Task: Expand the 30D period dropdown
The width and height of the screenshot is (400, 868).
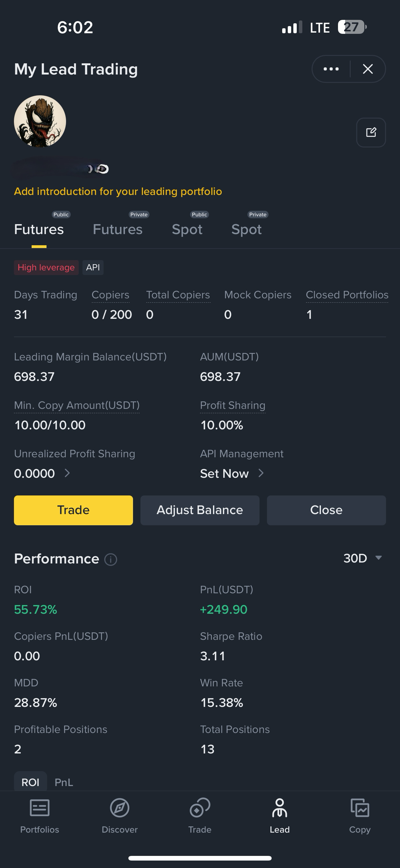Action: (362, 558)
